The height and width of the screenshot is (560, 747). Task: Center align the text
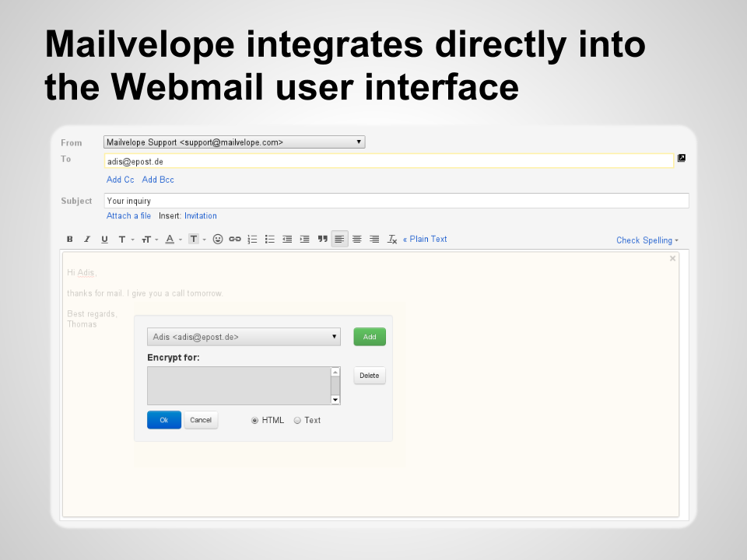tap(357, 239)
